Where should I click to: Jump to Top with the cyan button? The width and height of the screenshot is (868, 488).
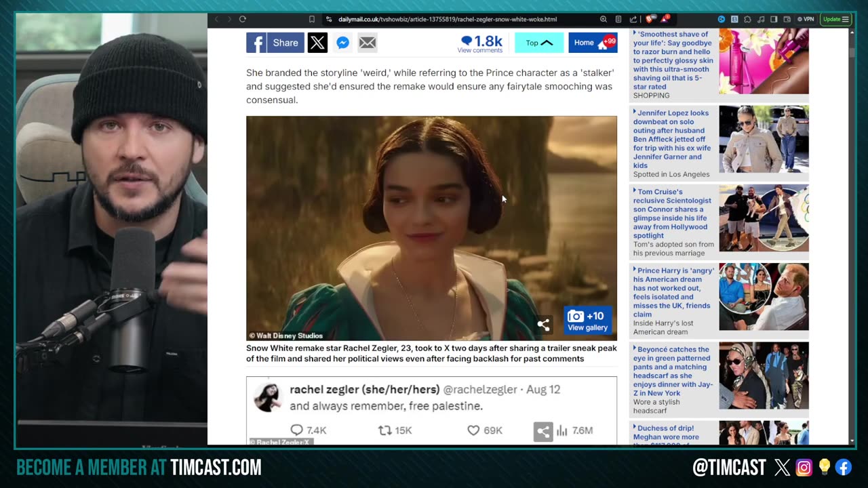point(539,43)
